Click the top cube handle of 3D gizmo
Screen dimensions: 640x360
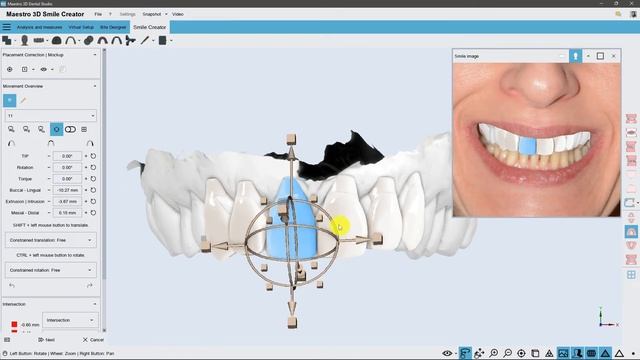click(291, 140)
